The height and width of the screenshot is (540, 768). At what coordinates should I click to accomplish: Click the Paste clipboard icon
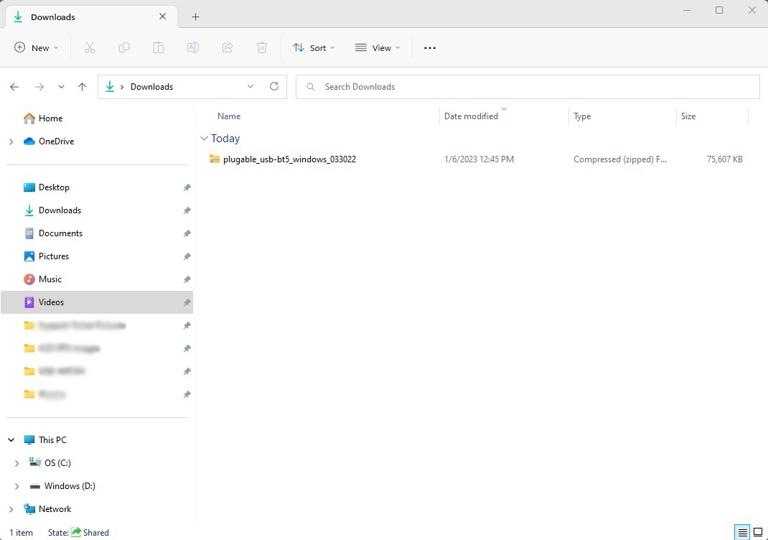point(158,48)
